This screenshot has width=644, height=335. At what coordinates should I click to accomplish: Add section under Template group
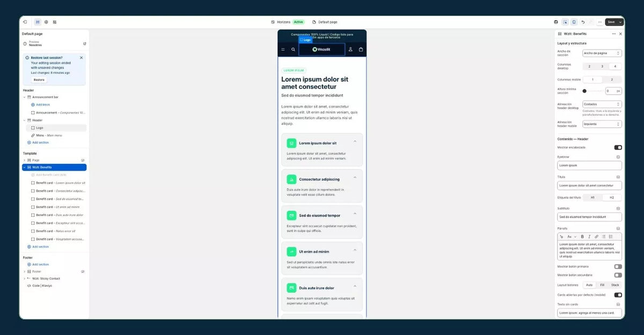[x=38, y=247]
